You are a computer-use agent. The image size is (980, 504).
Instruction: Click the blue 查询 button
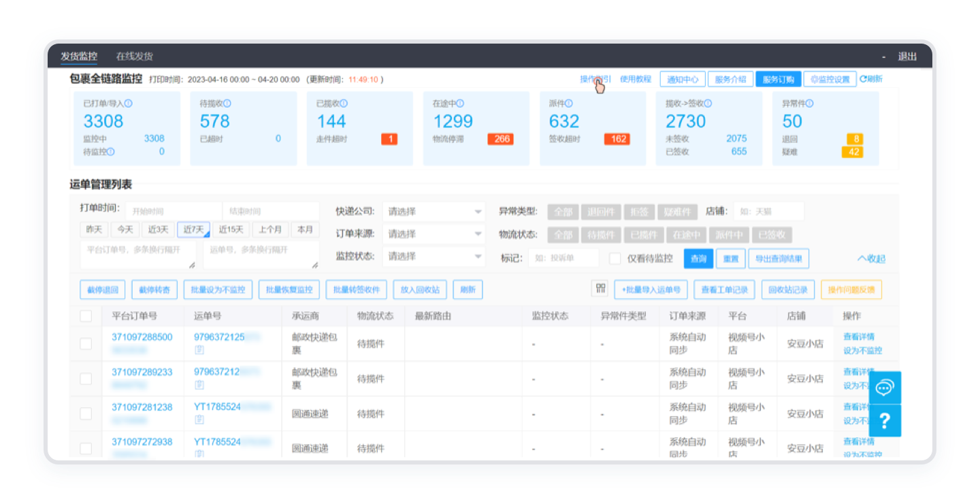[x=698, y=259]
